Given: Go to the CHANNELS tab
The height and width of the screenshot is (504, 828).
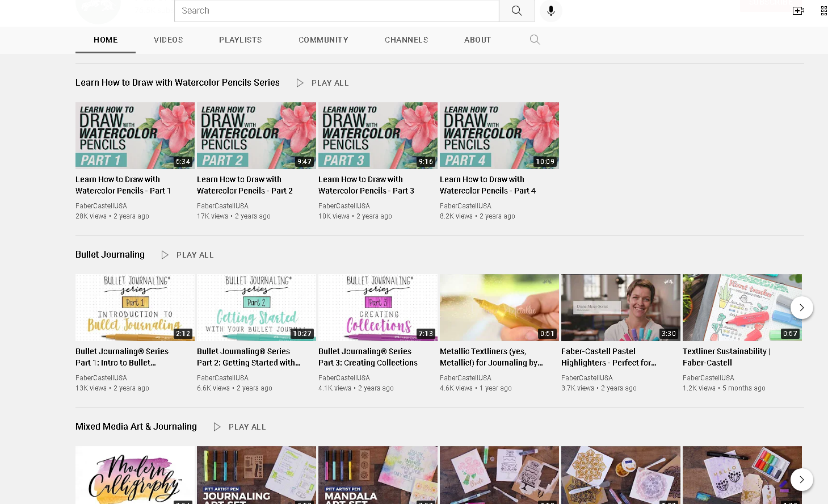Looking at the screenshot, I should point(406,40).
